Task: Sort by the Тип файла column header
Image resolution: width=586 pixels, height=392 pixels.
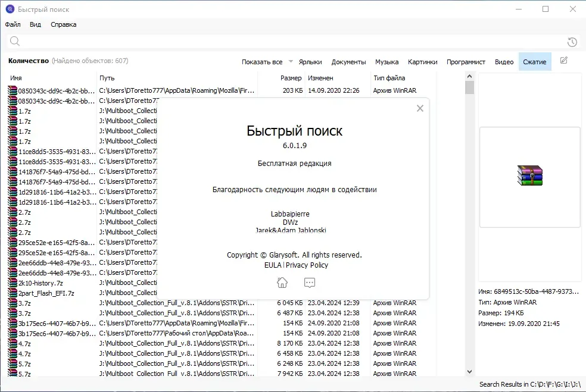Action: (x=389, y=78)
